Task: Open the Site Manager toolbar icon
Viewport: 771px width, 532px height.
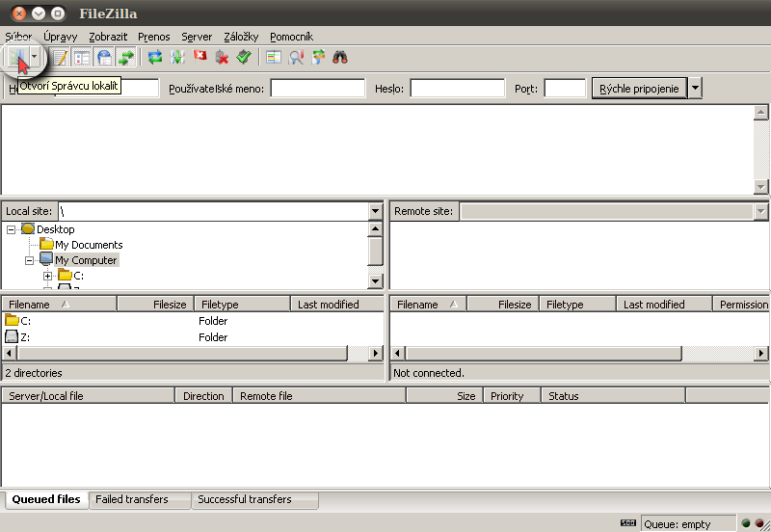Action: 17,58
